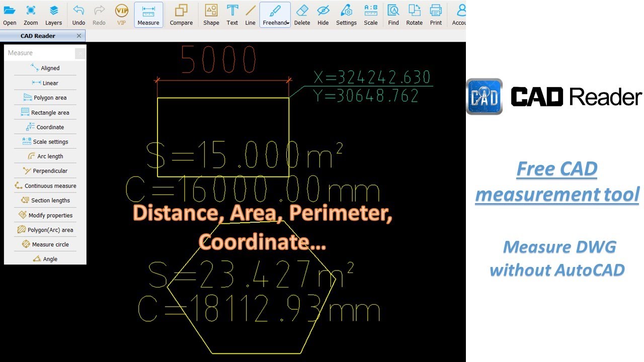The width and height of the screenshot is (644, 362).
Task: Toggle the Hide annotations tool
Action: click(x=323, y=15)
